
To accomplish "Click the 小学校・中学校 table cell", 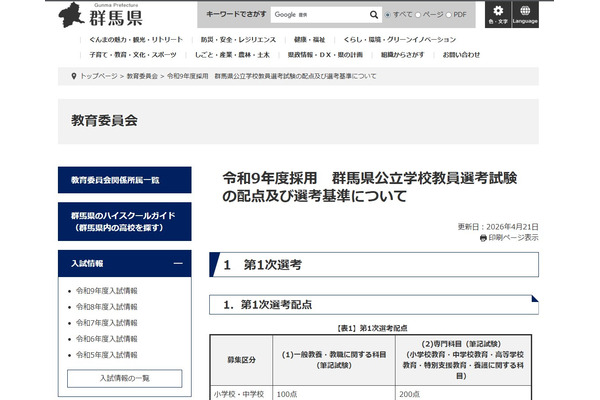I will pyautogui.click(x=239, y=394).
